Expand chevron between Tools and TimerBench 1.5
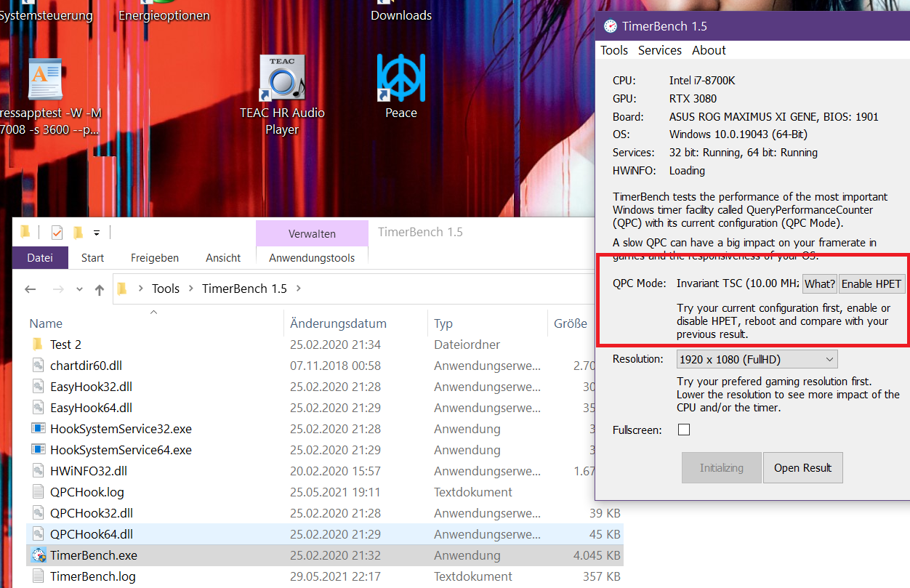The image size is (910, 588). (190, 289)
